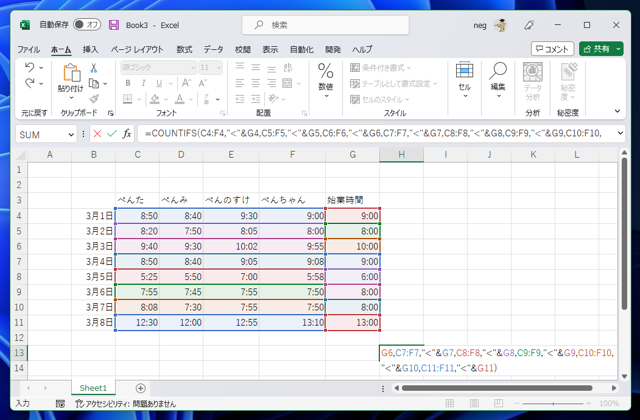The image size is (640, 420).
Task: Toggle the AutoSave switch
Action: (87, 25)
